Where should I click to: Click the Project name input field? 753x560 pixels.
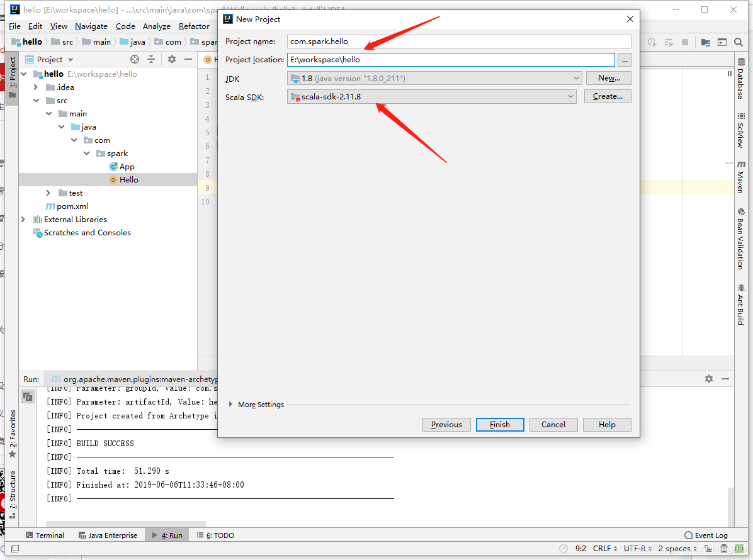tap(459, 42)
